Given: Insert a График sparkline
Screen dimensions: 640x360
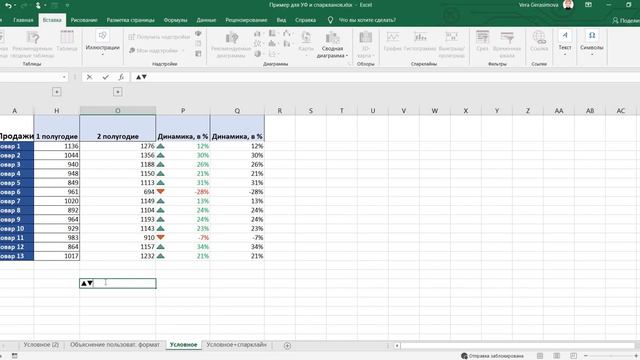Looking at the screenshot, I should pyautogui.click(x=393, y=42).
